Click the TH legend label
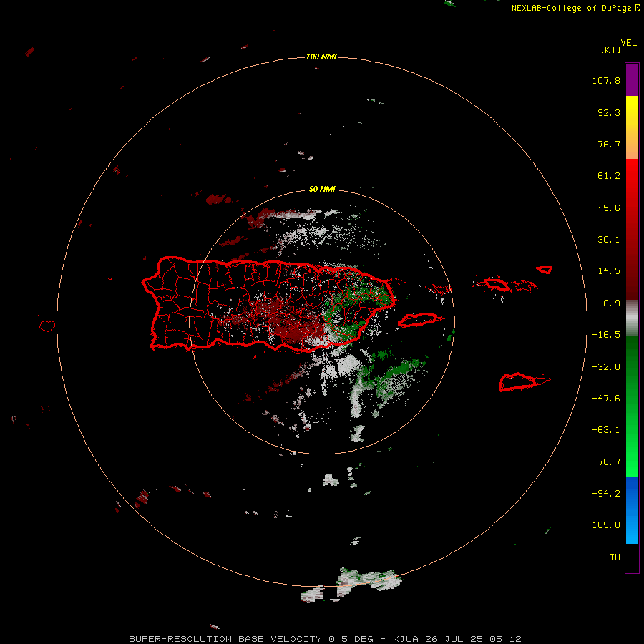The width and height of the screenshot is (644, 644). [x=615, y=557]
